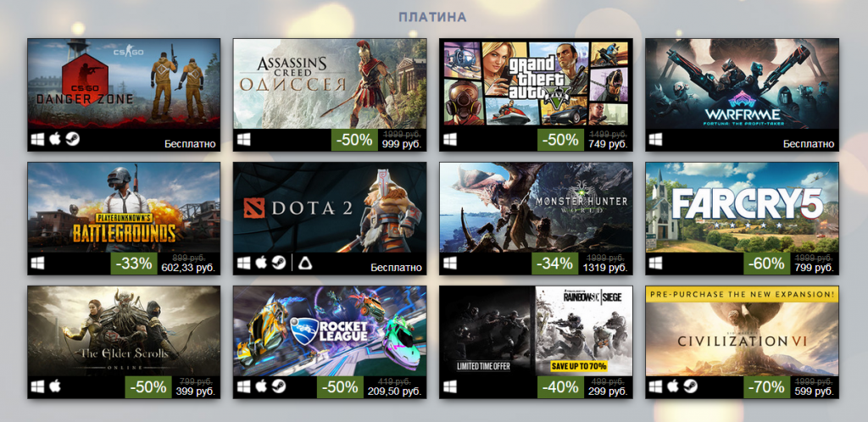Click the 999 руб. price for Assassin's Creed
The height and width of the screenshot is (422, 868).
[401, 144]
